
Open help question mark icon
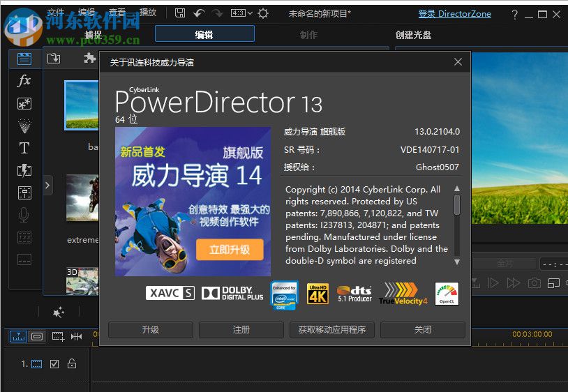click(x=514, y=15)
